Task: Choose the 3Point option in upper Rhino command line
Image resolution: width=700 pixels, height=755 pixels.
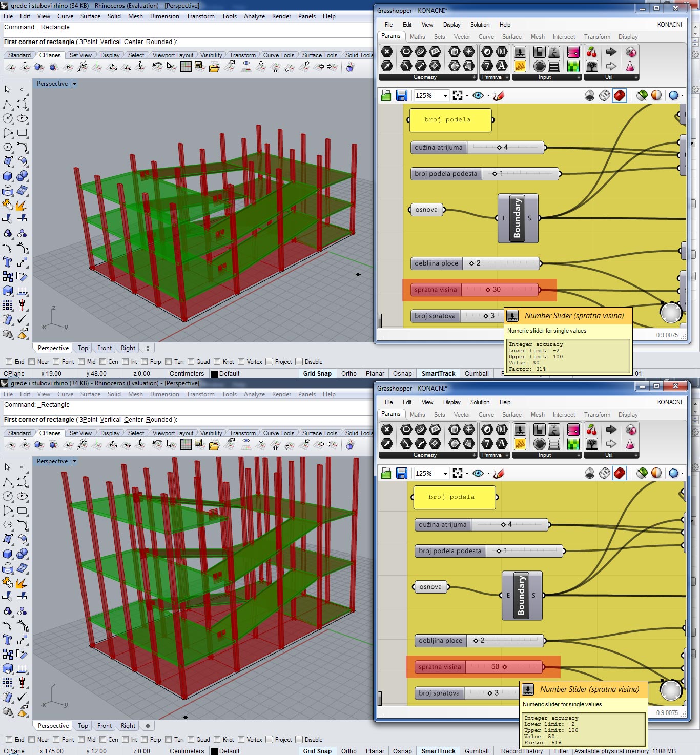Action: [x=88, y=42]
